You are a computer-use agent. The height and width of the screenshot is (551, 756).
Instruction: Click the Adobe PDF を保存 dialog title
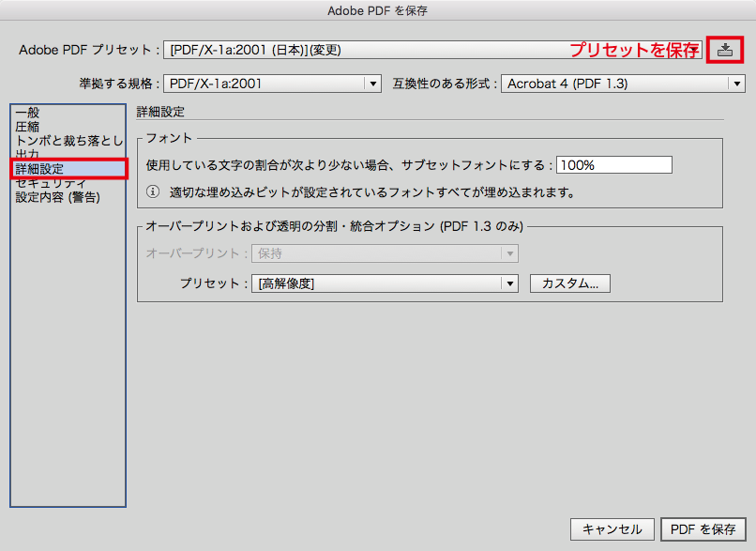377,10
